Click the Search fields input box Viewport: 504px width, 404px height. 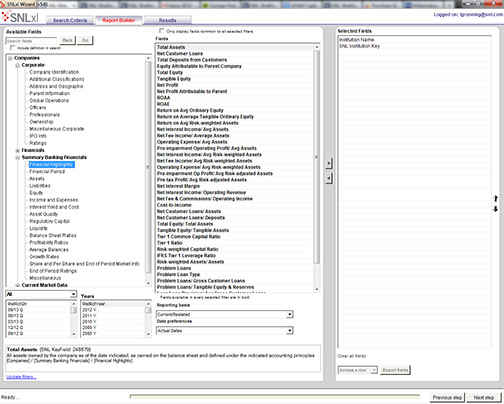click(x=31, y=41)
